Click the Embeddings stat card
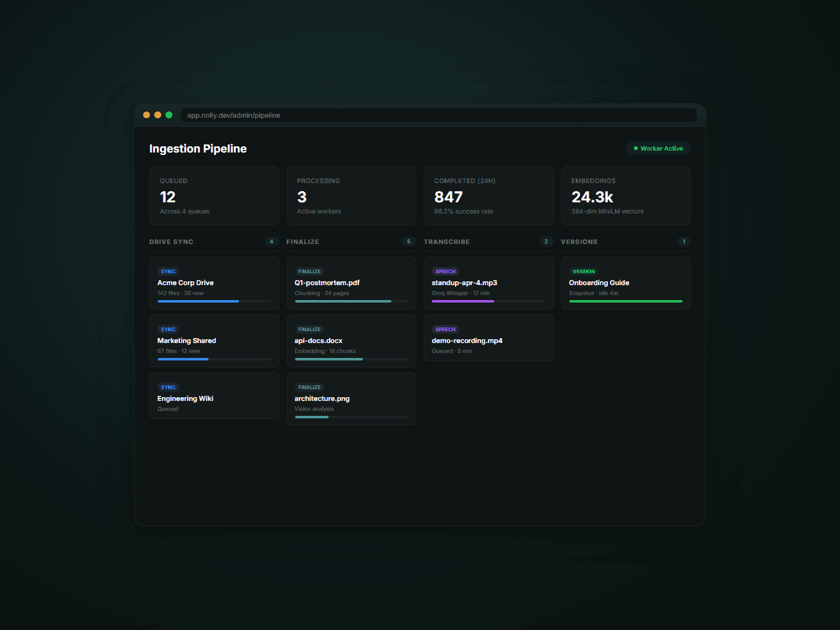Screen dimensions: 840x630 (625, 195)
